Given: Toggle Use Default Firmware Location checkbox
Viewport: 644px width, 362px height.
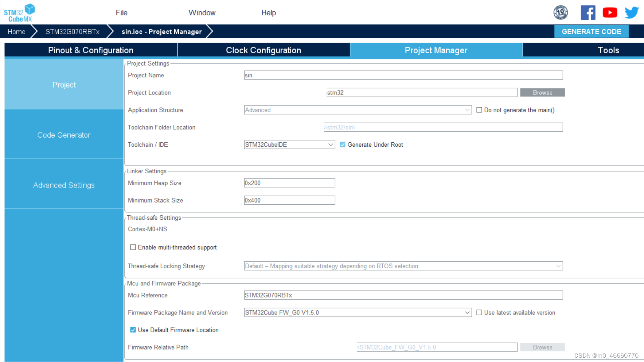Looking at the screenshot, I should click(x=133, y=330).
